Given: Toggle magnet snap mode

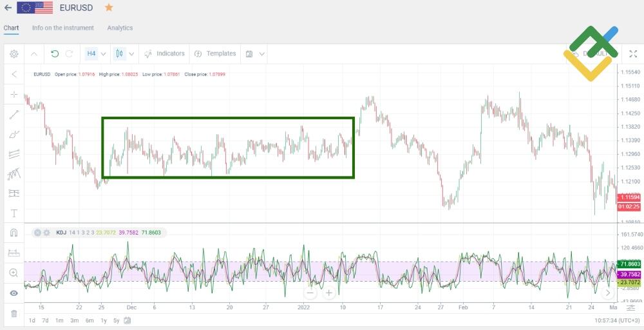Looking at the screenshot, I should (14, 233).
